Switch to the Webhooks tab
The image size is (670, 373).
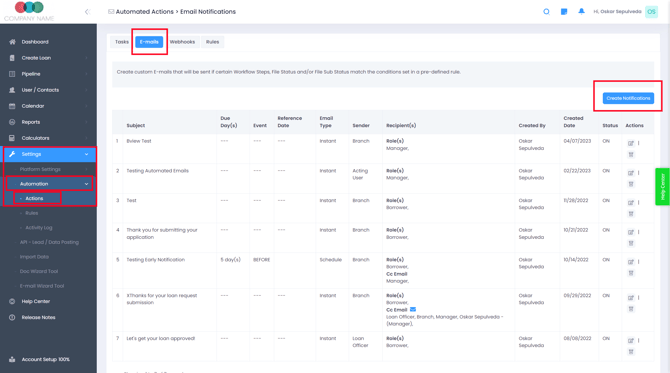pyautogui.click(x=182, y=42)
